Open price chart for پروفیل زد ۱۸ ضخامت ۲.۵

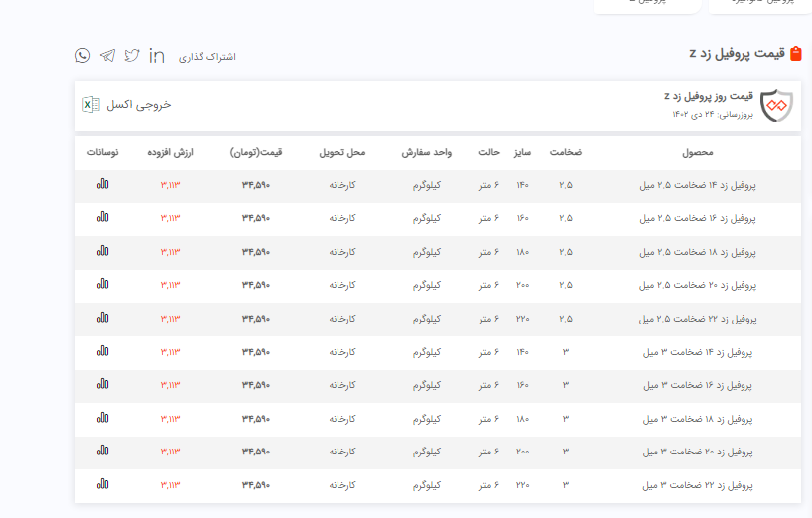(102, 251)
